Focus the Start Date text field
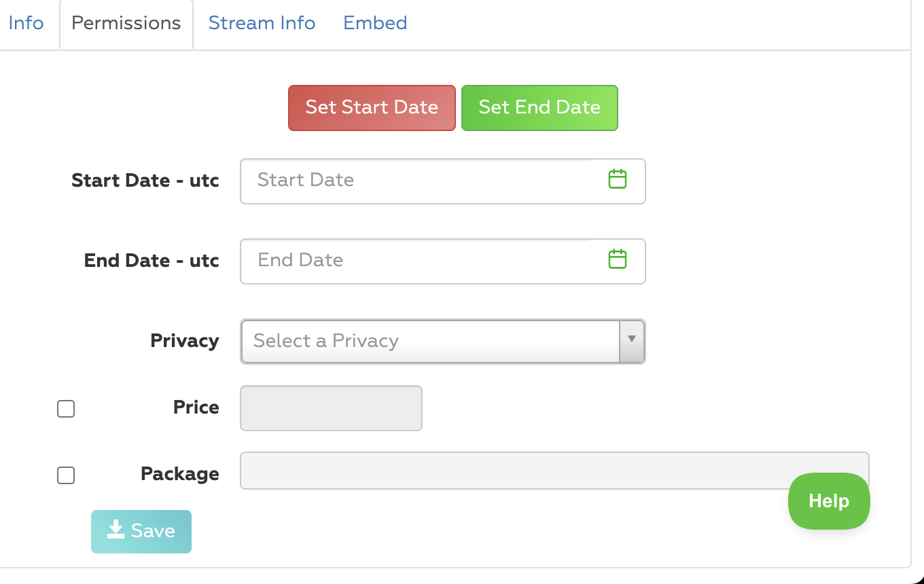Screen dimensions: 924x584 click(414, 181)
